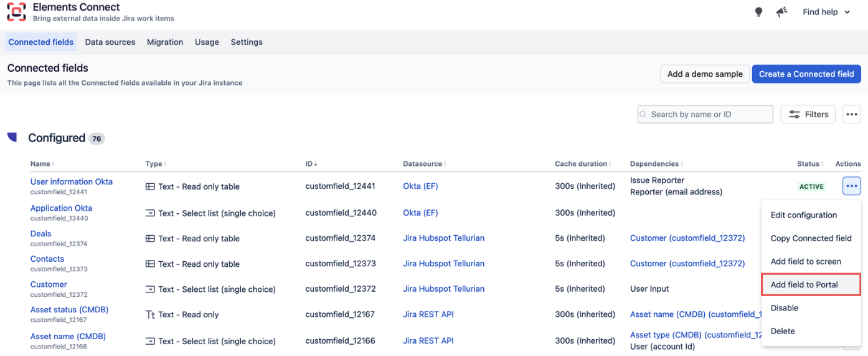Viewport: 868px width, 356px height.
Task: Open the Customer field link
Action: click(x=49, y=284)
